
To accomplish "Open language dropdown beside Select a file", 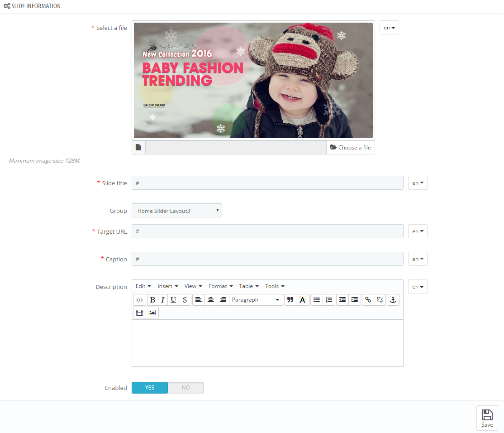I will pos(389,28).
